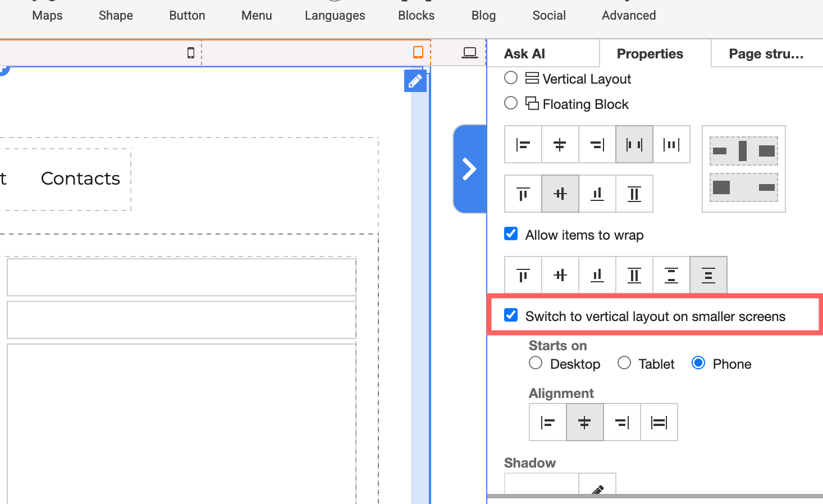Select the orange tablet viewport icon
Viewport: 823px width, 504px height.
click(418, 52)
